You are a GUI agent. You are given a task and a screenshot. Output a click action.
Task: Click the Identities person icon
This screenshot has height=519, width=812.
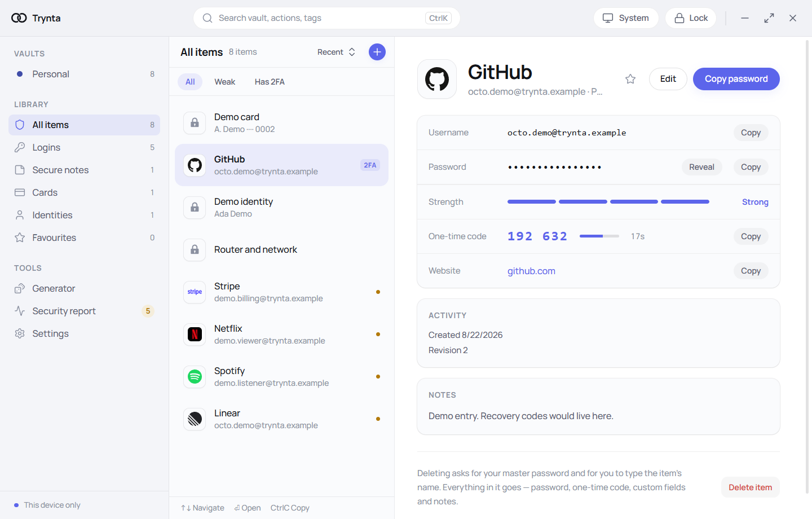pyautogui.click(x=20, y=215)
